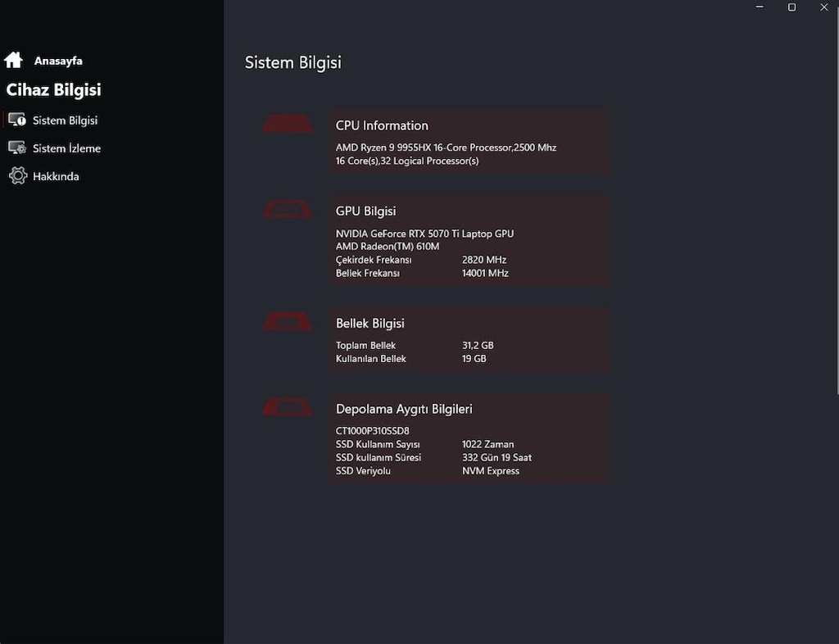
Task: Open the Hakkında about page
Action: pos(56,176)
